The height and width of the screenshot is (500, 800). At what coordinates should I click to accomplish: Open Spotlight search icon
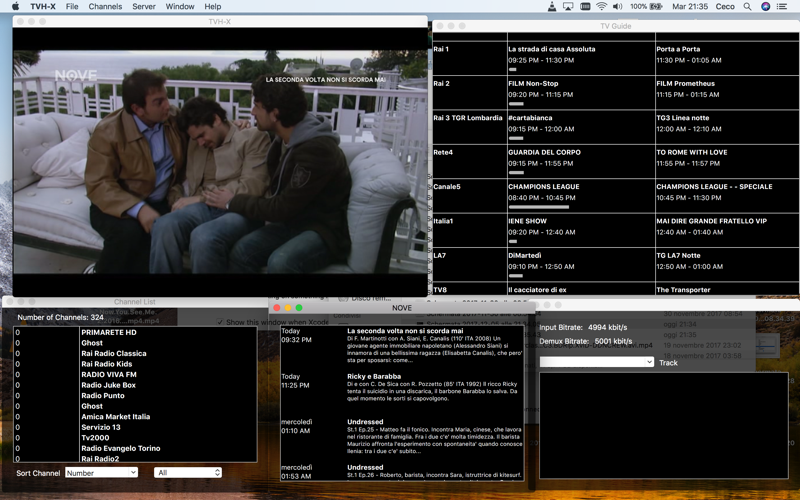pyautogui.click(x=747, y=7)
